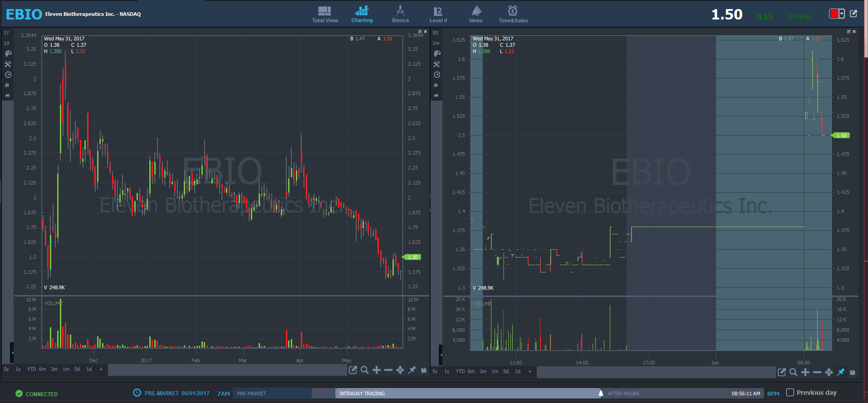Zoom in on left chart with plus
This screenshot has width=868, height=403.
point(376,370)
